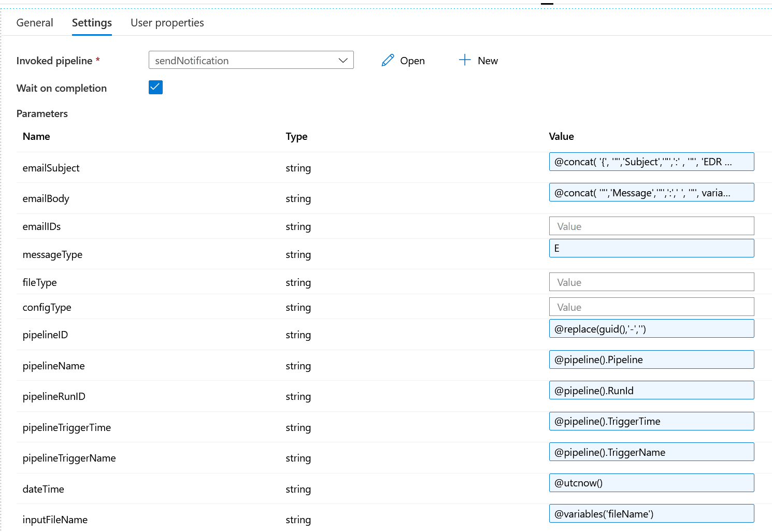This screenshot has width=772, height=532.
Task: Focus the empty fileType value box
Action: [651, 282]
